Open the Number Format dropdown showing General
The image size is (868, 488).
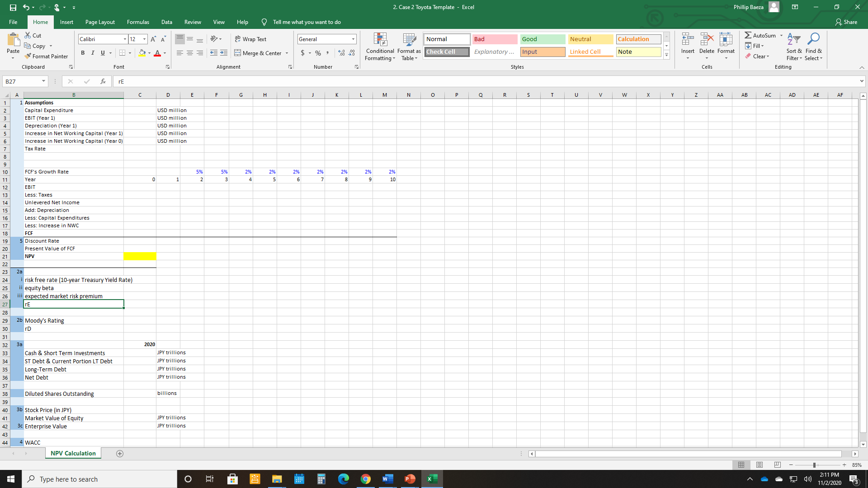click(352, 39)
